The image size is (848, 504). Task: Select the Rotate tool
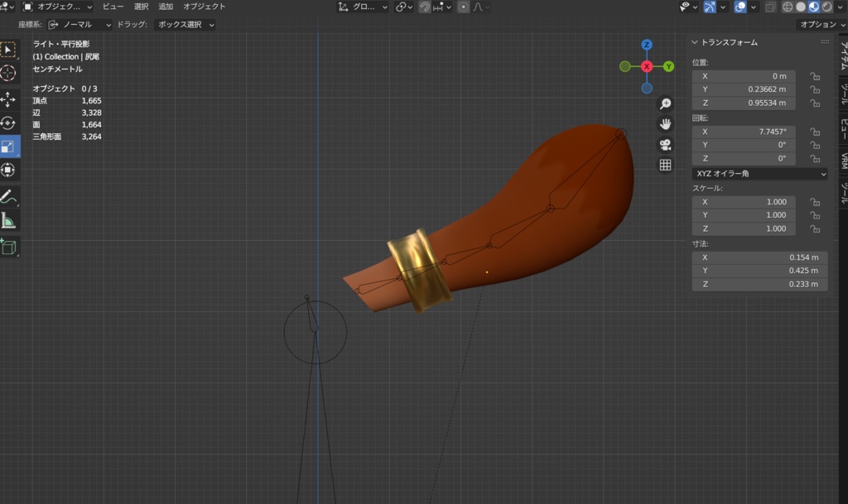(x=8, y=123)
